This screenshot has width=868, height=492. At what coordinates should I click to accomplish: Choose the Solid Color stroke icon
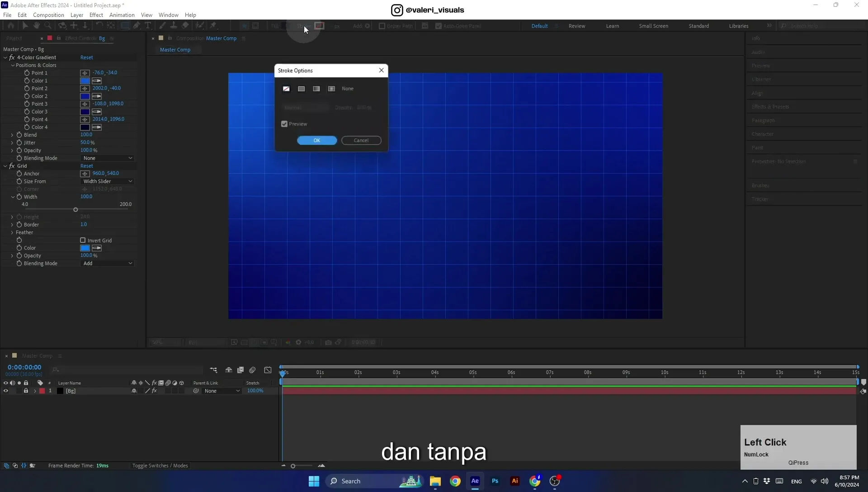tap(301, 89)
